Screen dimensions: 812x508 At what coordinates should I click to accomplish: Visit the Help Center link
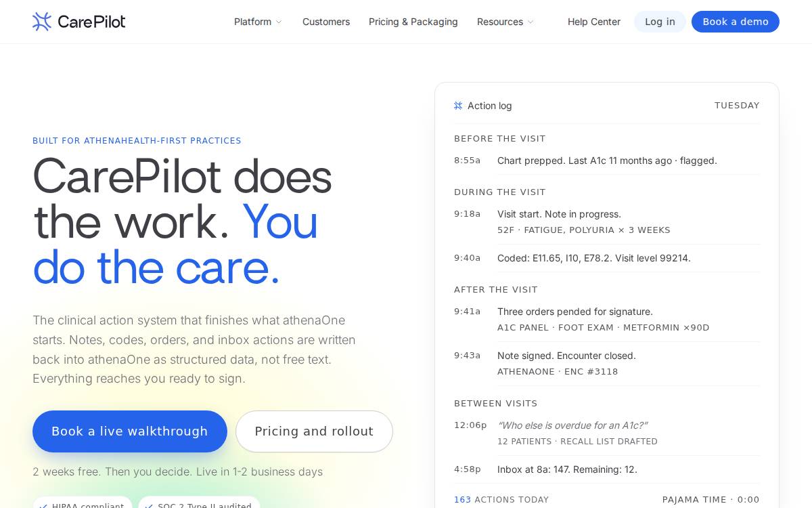(594, 22)
